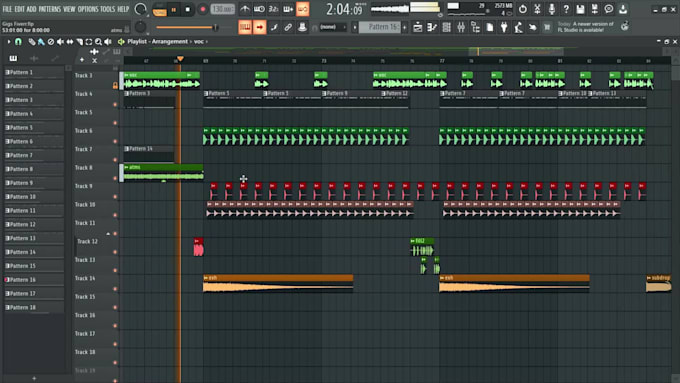
Task: Click the arrow left of Pattern 16 selector
Action: coord(355,27)
